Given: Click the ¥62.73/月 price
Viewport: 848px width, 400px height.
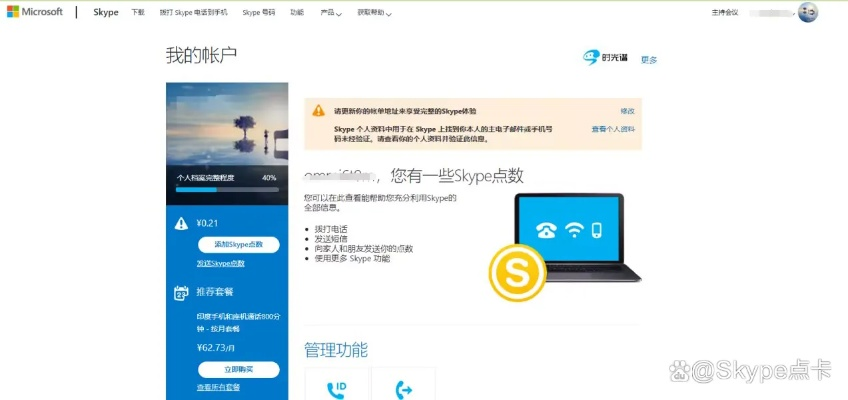Looking at the screenshot, I should tap(217, 348).
